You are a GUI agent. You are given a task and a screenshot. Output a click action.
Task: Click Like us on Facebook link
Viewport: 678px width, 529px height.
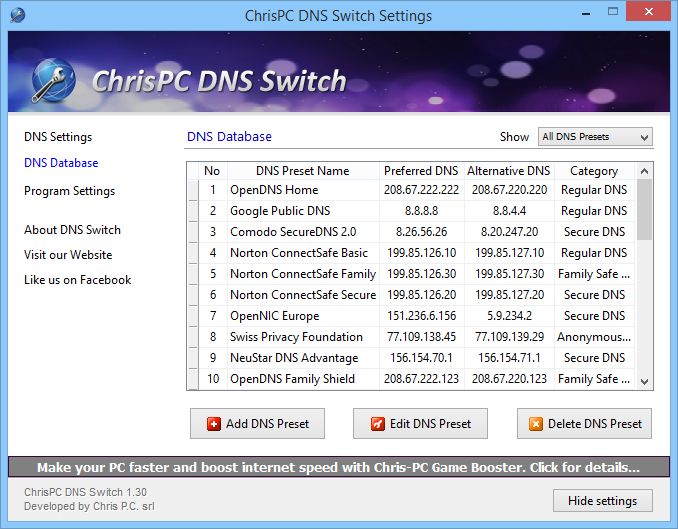pyautogui.click(x=77, y=280)
